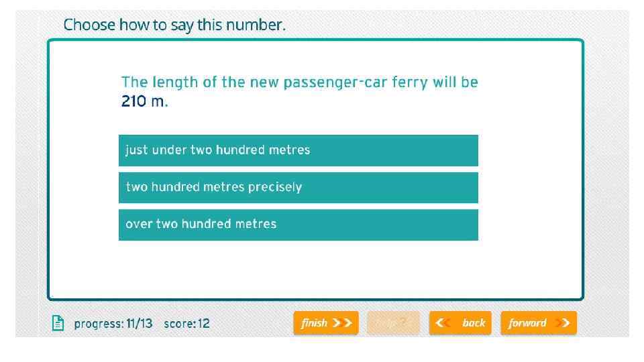Advance with the forward button
The height and width of the screenshot is (362, 644).
538,323
